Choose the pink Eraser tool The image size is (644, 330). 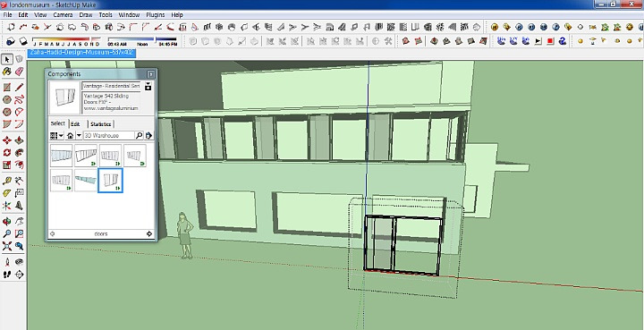[19, 72]
